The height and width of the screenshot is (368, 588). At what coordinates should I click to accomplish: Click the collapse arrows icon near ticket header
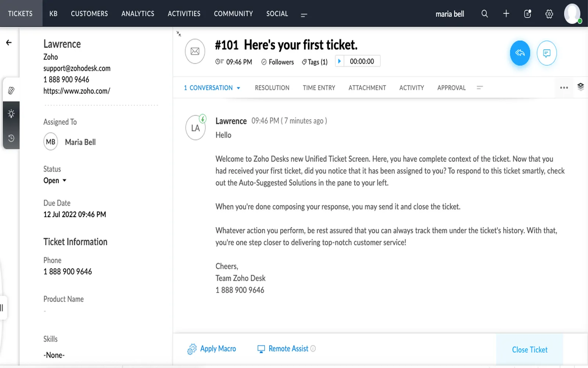[x=179, y=34]
